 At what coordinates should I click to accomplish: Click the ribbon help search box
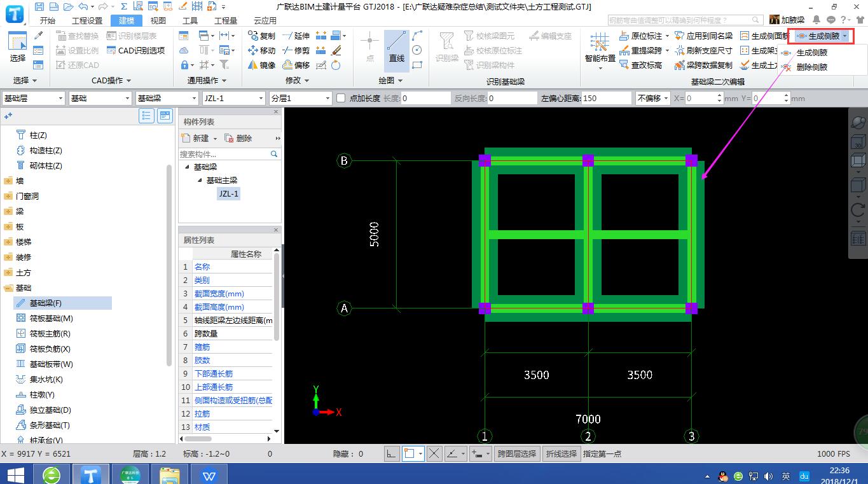(685, 20)
